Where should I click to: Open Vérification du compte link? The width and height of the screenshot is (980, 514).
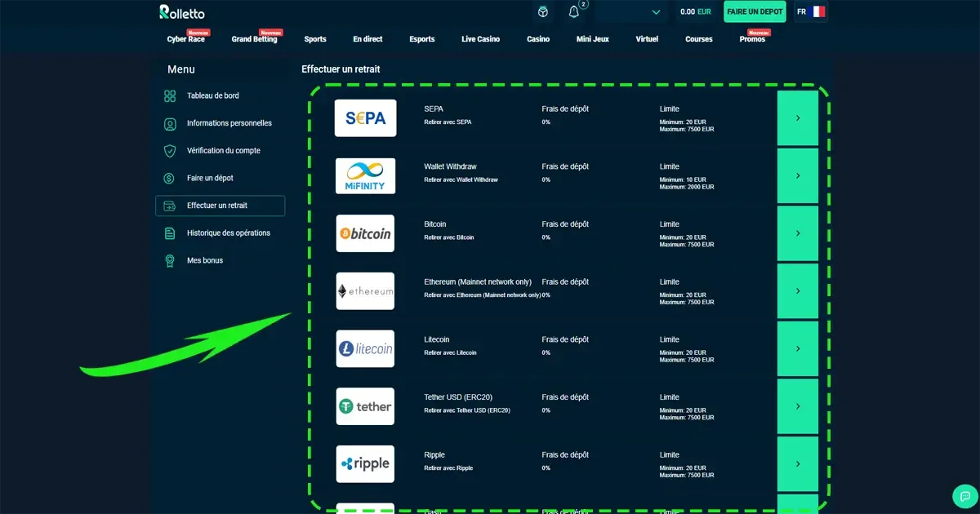225,151
